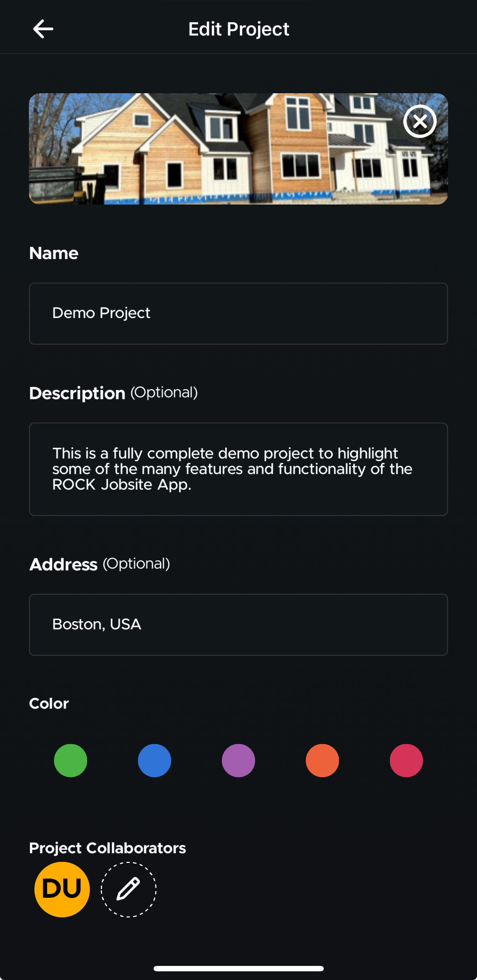Edit the Boston, USA address field

(239, 625)
